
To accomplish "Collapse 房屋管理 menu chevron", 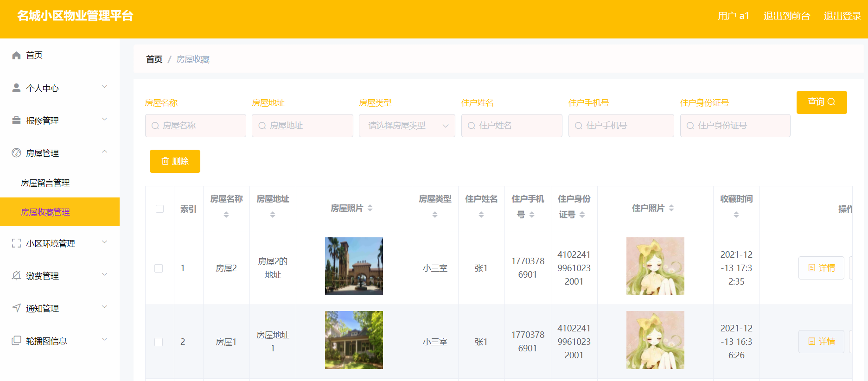I will tap(105, 152).
